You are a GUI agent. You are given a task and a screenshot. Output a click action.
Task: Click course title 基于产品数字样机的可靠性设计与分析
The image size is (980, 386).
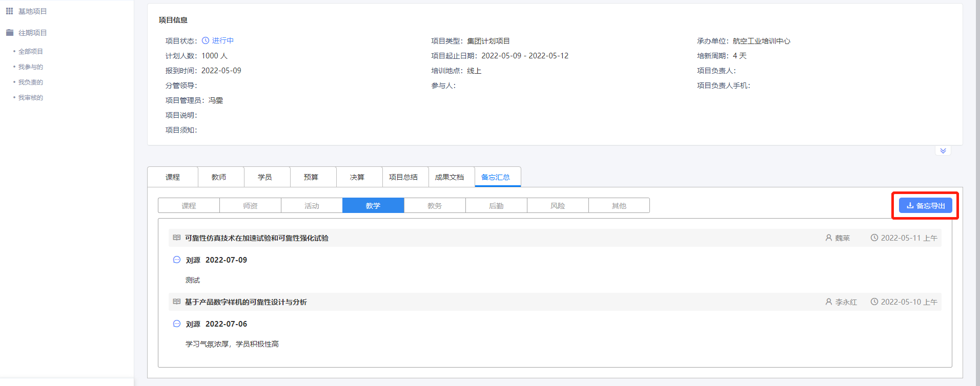(246, 302)
